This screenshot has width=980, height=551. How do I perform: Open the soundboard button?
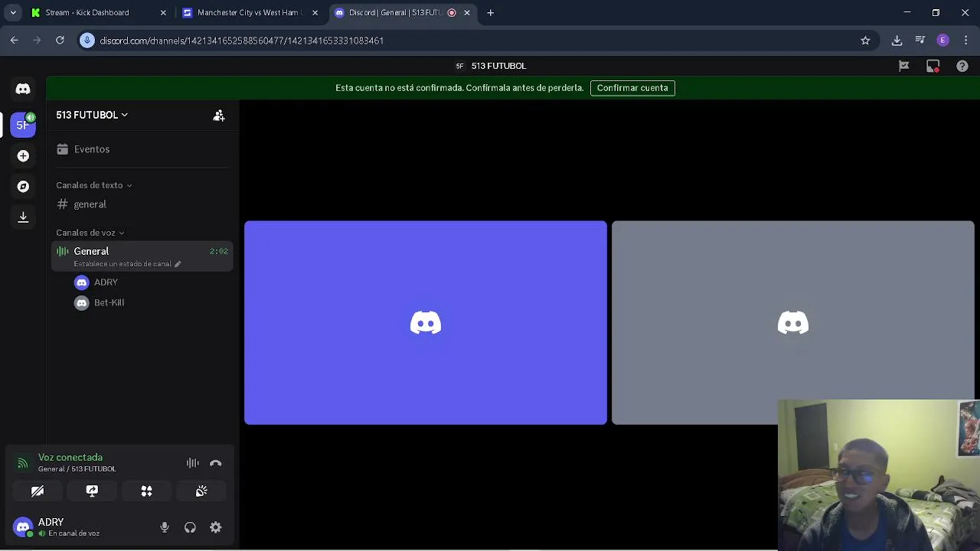[201, 491]
